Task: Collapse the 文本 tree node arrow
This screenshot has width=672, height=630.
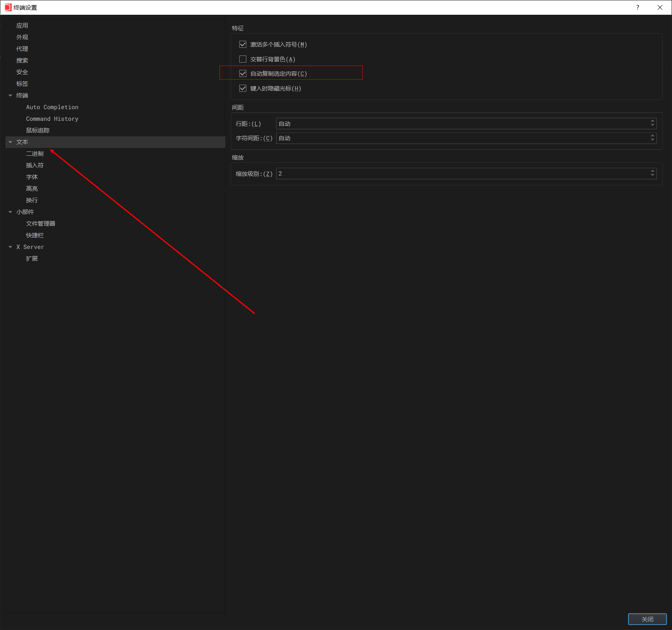Action: click(x=10, y=142)
